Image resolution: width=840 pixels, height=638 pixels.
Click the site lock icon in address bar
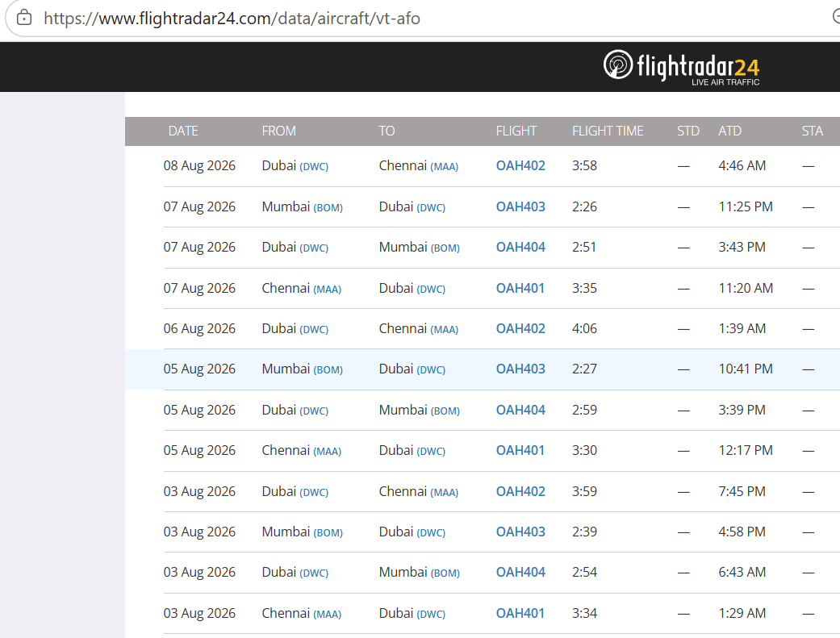point(24,18)
